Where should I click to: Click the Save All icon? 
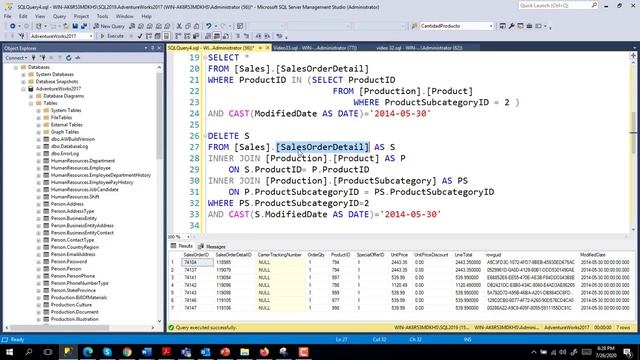tap(84, 26)
